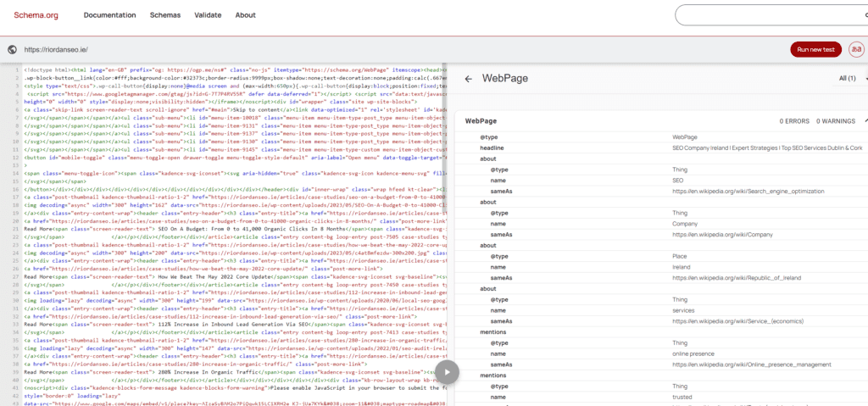Select the 0 ERRORS label
Screen dimensions: 868x406
794,120
